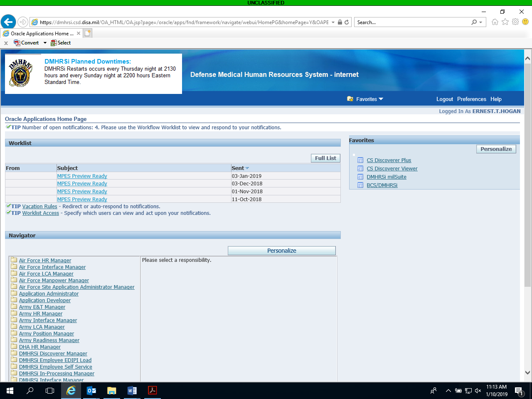The image size is (532, 399).
Task: Click the address bar lock icon
Action: tap(340, 22)
